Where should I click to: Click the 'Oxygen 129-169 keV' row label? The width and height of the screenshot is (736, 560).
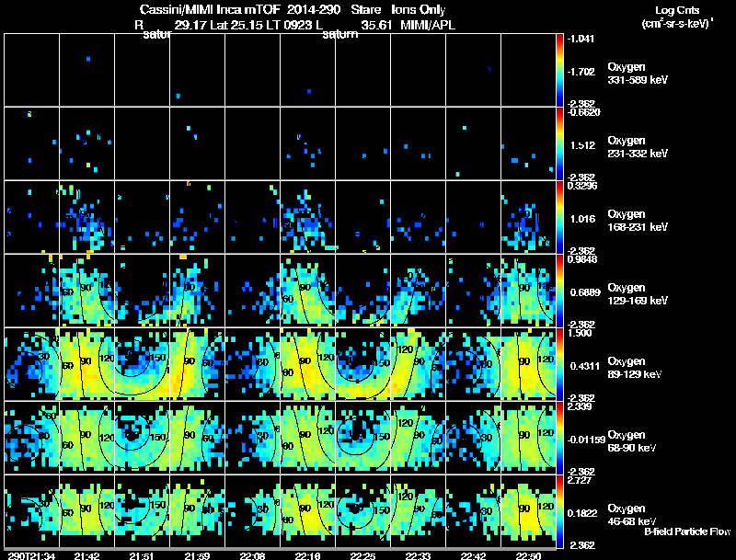(638, 294)
